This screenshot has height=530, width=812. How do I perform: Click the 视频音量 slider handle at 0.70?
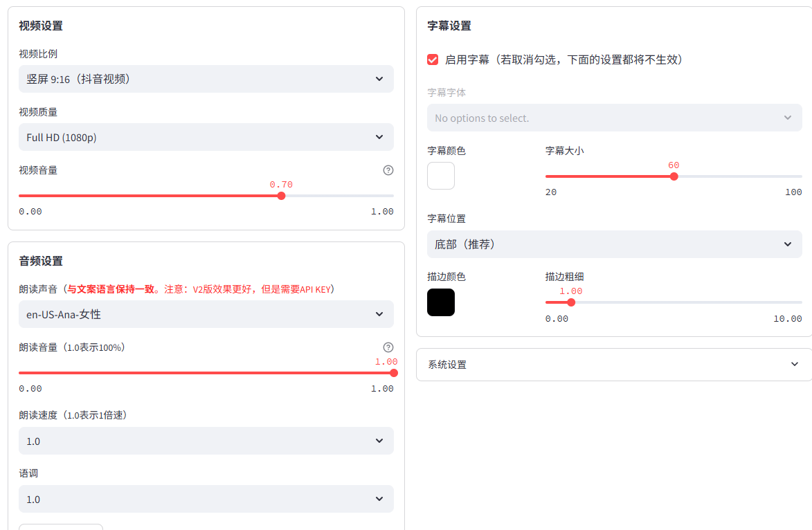(x=281, y=196)
